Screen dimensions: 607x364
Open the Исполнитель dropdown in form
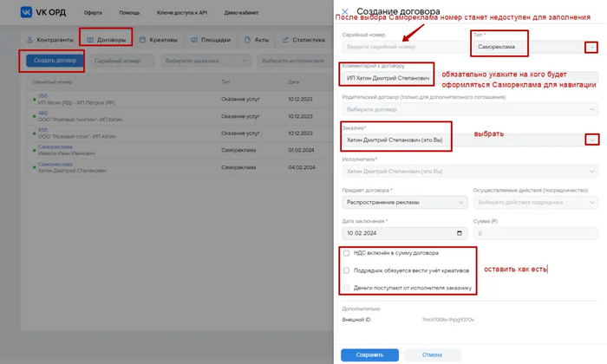click(470, 172)
